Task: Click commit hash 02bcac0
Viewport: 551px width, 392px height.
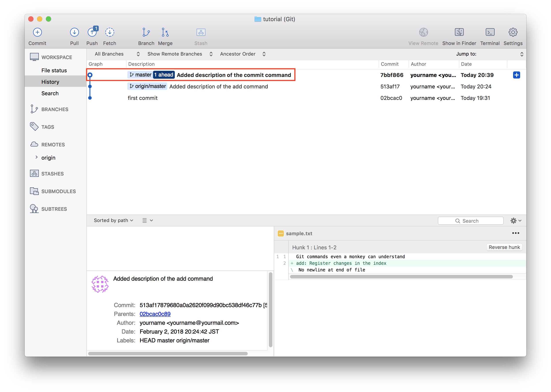Action: (391, 98)
